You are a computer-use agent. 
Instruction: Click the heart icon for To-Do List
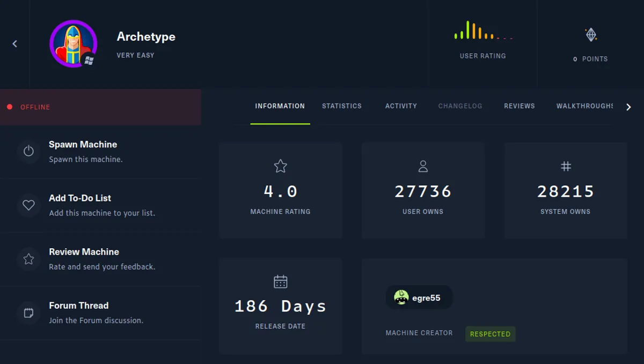tap(28, 205)
